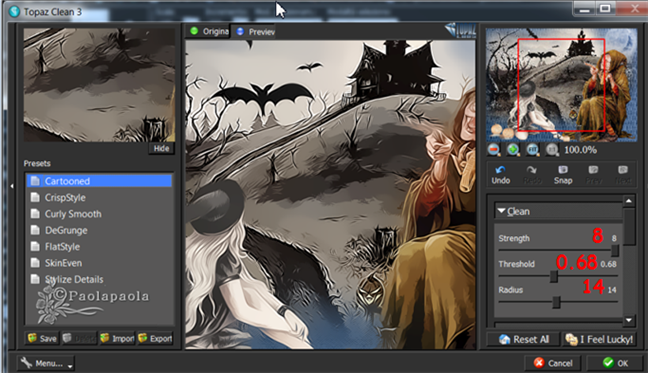Click the Topaz logo icon

pyautogui.click(x=460, y=30)
